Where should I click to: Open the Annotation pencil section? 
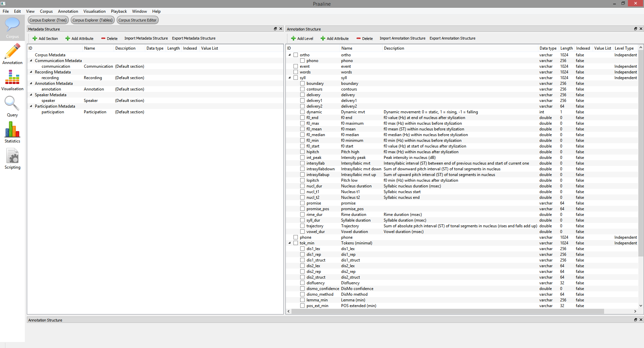[12, 54]
